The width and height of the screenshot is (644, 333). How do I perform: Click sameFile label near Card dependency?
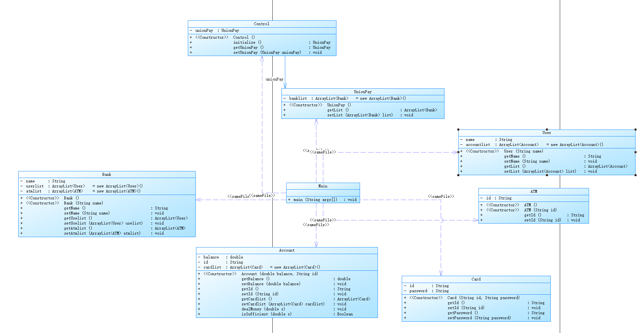441,197
